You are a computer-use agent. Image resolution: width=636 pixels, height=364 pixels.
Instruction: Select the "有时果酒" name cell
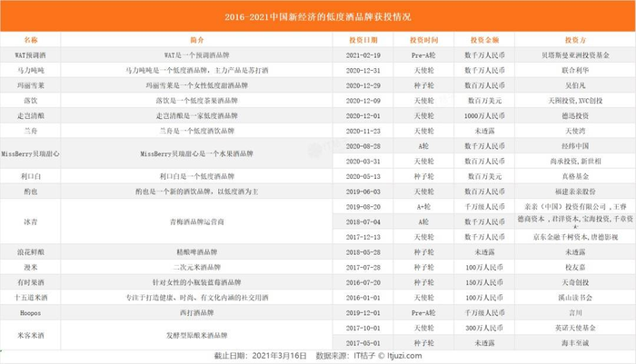pyautogui.click(x=30, y=282)
